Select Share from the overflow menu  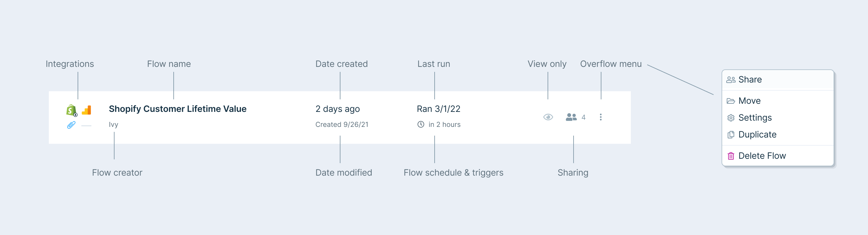tap(750, 80)
